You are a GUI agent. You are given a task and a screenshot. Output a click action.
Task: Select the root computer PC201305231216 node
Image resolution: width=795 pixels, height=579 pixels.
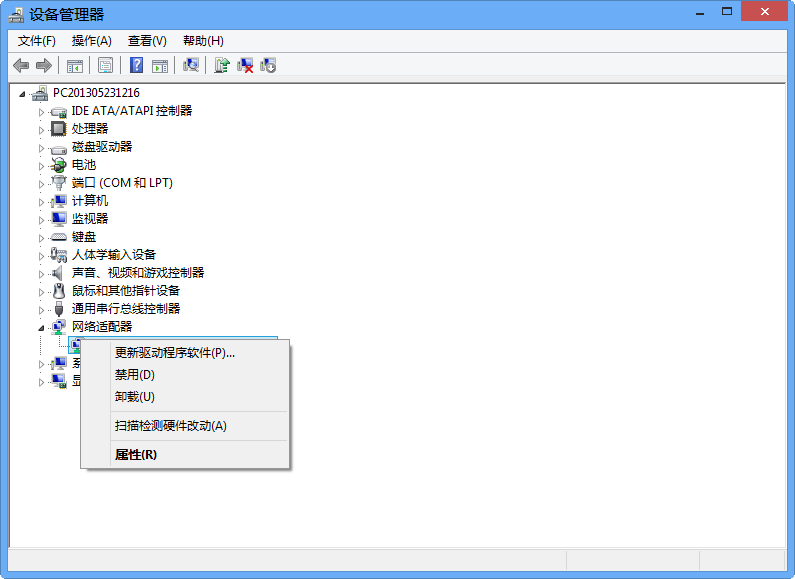[x=96, y=93]
